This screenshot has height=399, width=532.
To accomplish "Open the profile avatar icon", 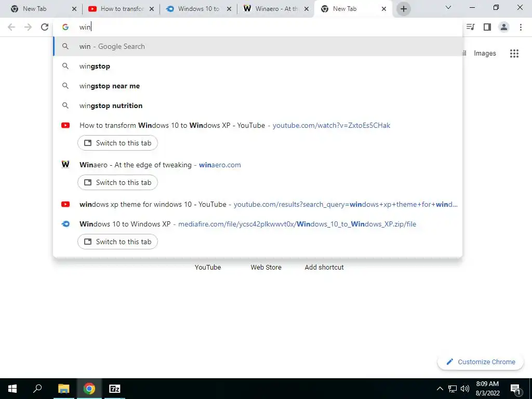I will click(x=504, y=27).
